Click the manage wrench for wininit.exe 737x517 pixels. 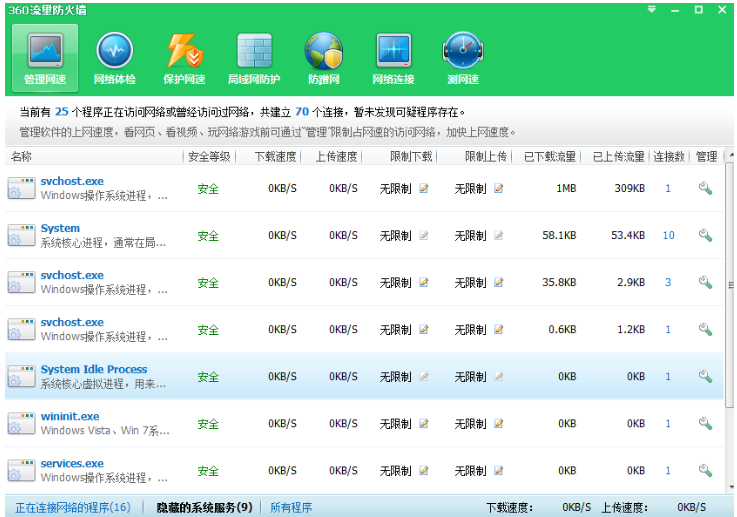pyautogui.click(x=705, y=424)
